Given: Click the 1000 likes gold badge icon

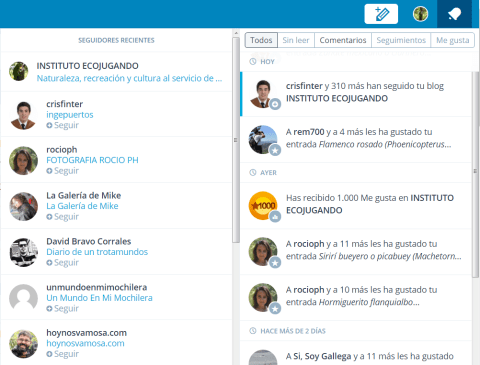Looking at the screenshot, I should click(x=263, y=205).
